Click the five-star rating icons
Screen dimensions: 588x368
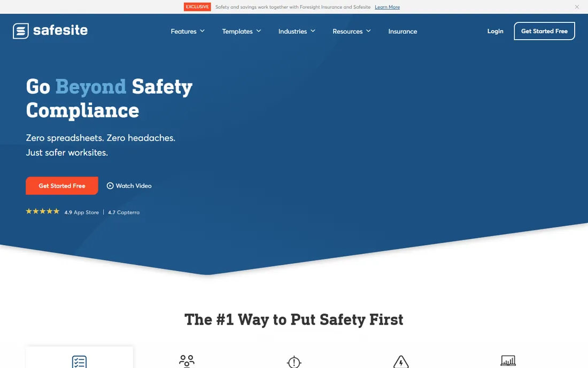click(42, 211)
